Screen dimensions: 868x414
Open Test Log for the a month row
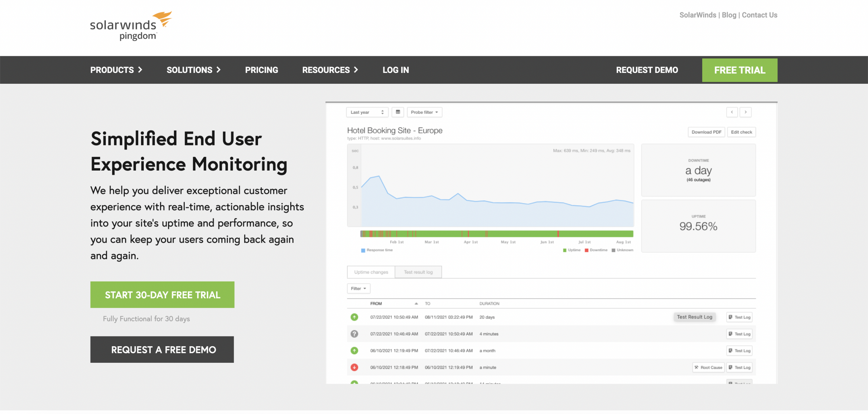tap(739, 351)
